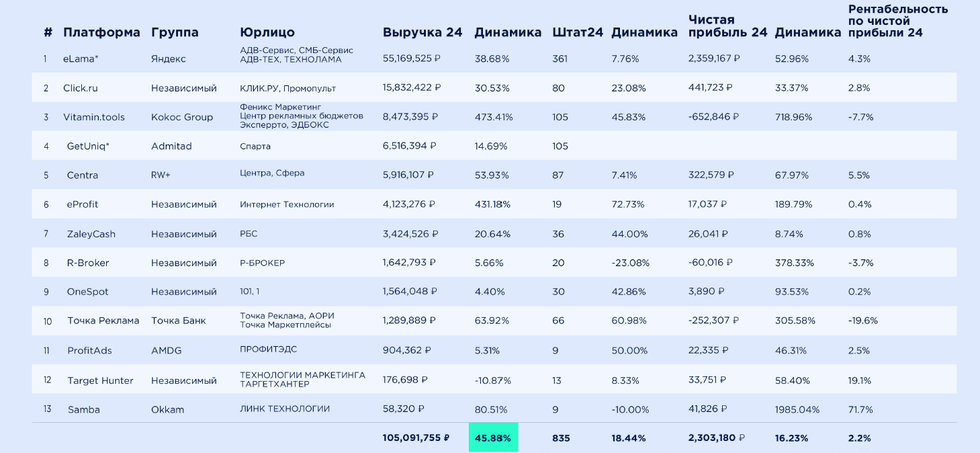The width and height of the screenshot is (980, 453).
Task: Click the "Чистая прибыль 24" column header
Action: (727, 26)
